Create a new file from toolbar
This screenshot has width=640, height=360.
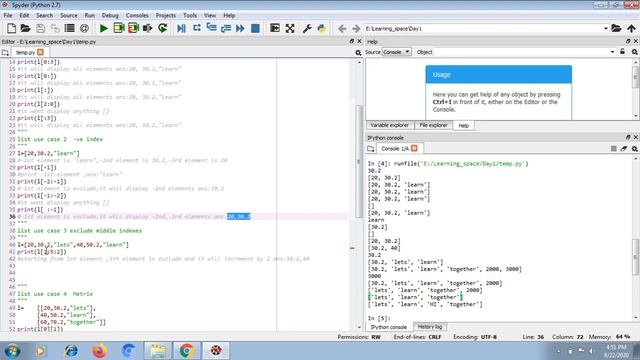pyautogui.click(x=11, y=28)
